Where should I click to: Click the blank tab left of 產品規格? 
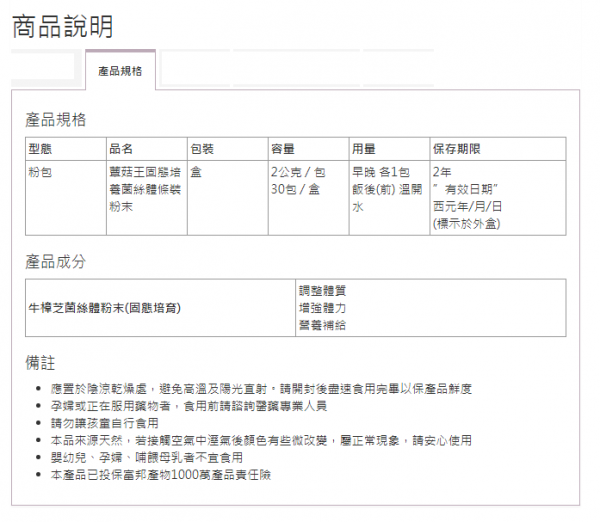pyautogui.click(x=43, y=67)
